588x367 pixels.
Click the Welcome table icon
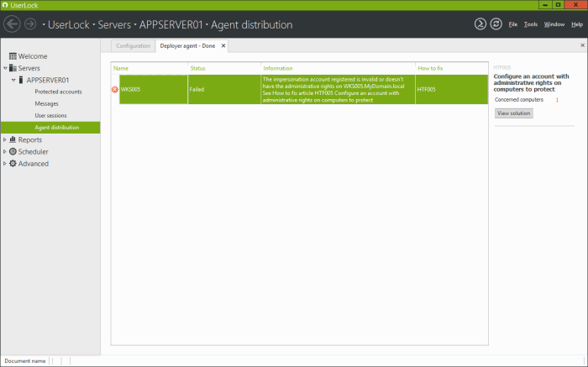(x=13, y=56)
